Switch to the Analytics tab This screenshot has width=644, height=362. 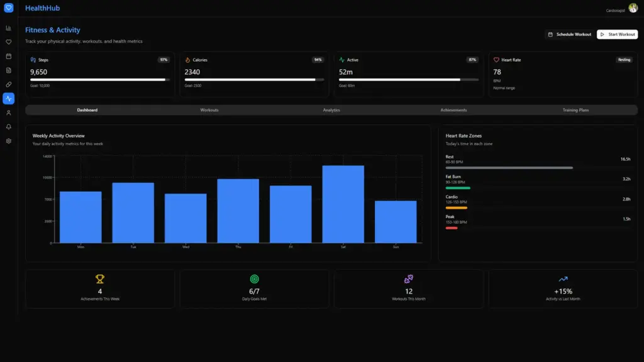coord(331,110)
